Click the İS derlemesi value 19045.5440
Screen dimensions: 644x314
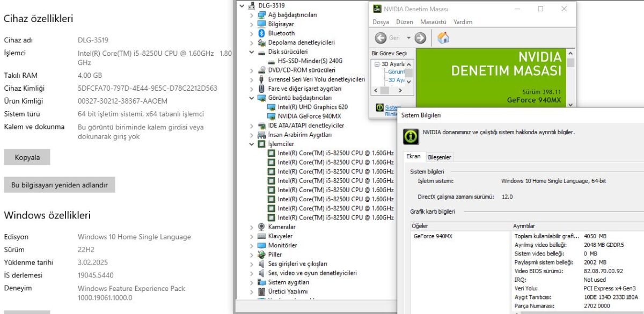(x=96, y=275)
